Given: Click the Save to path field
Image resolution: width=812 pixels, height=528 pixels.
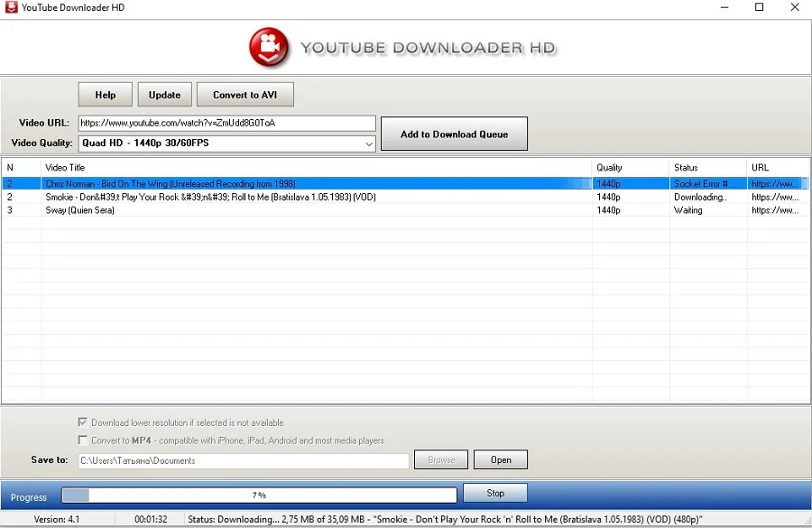Looking at the screenshot, I should [243, 460].
